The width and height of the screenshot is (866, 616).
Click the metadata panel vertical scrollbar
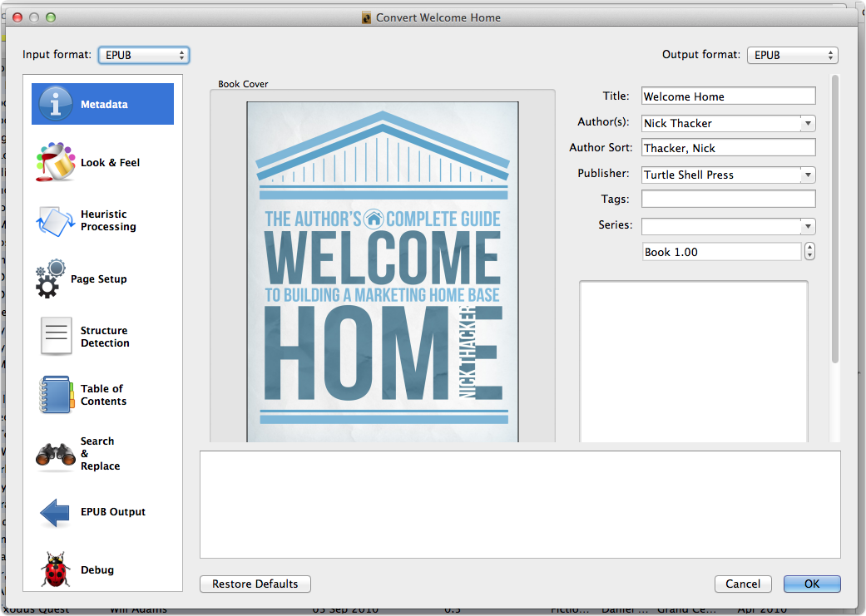pyautogui.click(x=835, y=219)
